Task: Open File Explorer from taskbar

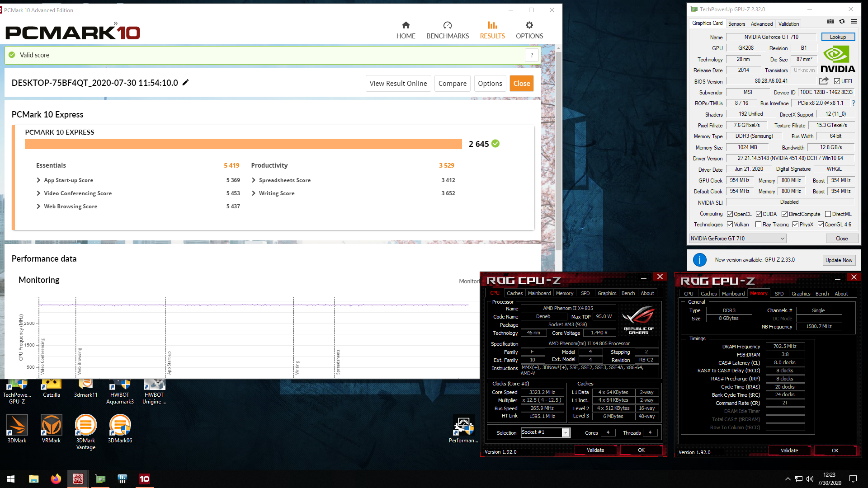Action: (33, 479)
